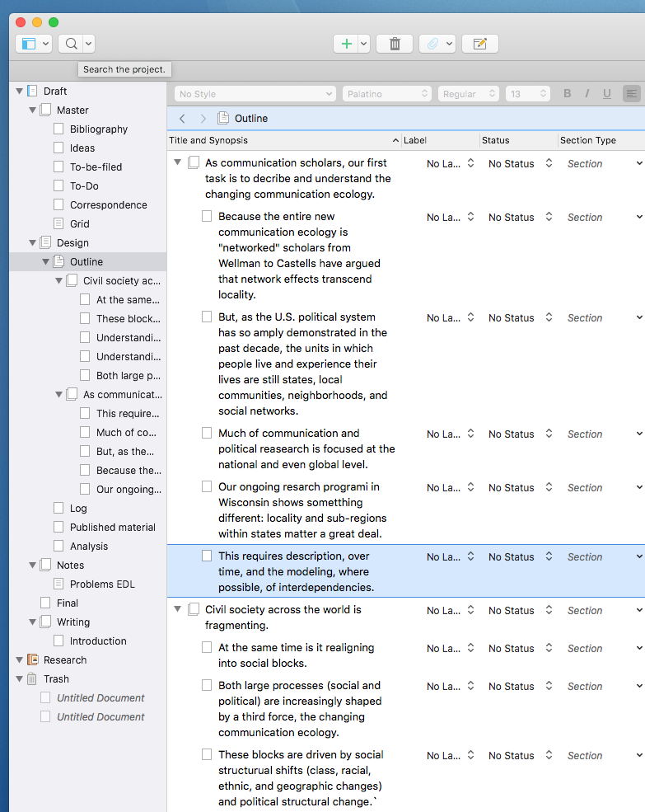Collapse the Draft folder in binder

click(19, 92)
